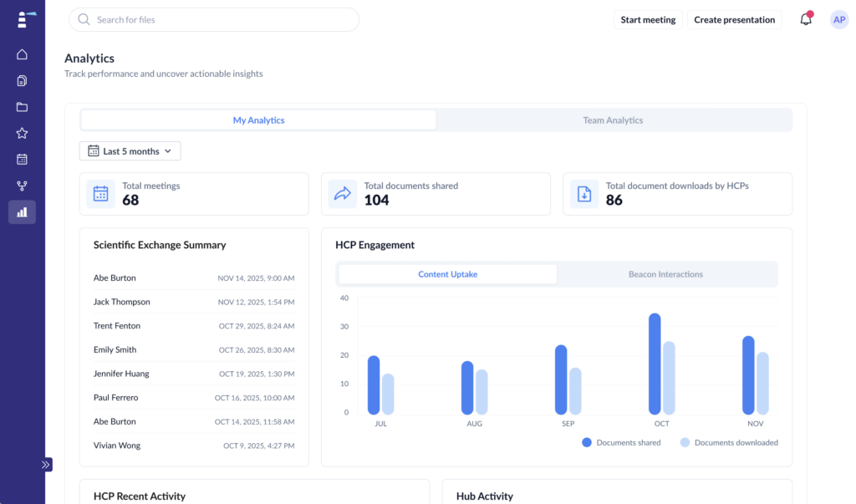Image resolution: width=856 pixels, height=504 pixels.
Task: Open favorites star icon in sidebar
Action: (x=22, y=133)
